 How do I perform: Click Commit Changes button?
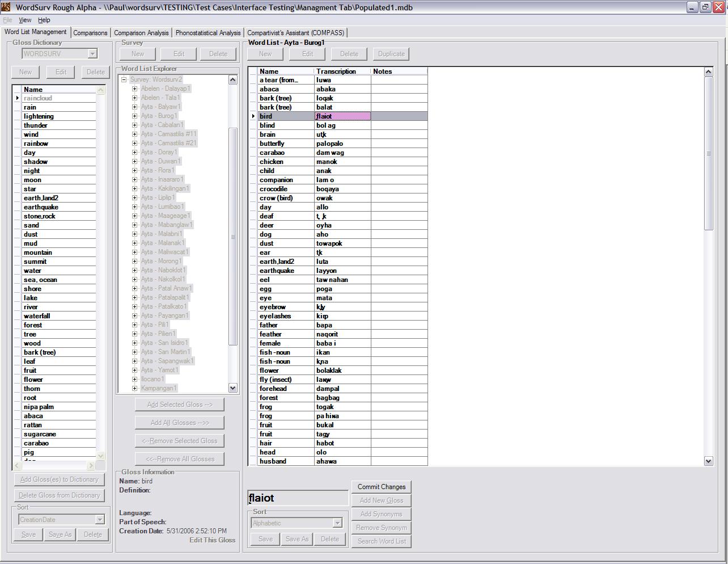coord(382,487)
